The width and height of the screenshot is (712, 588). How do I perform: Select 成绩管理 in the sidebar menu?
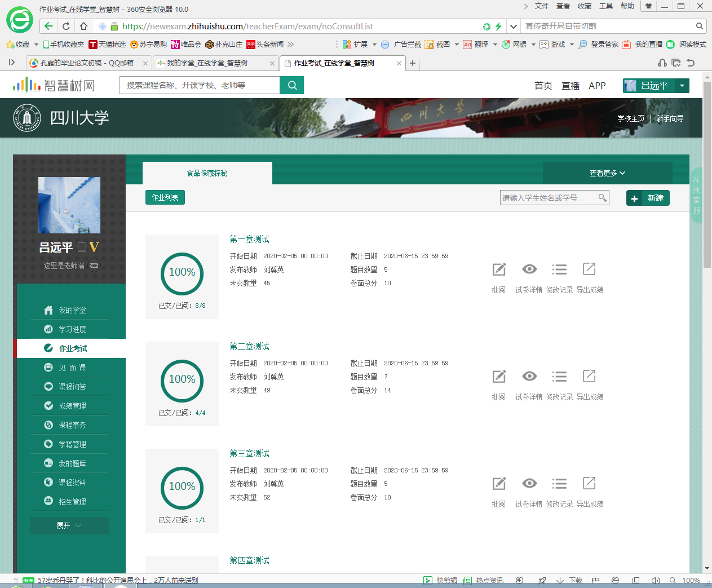pos(72,406)
